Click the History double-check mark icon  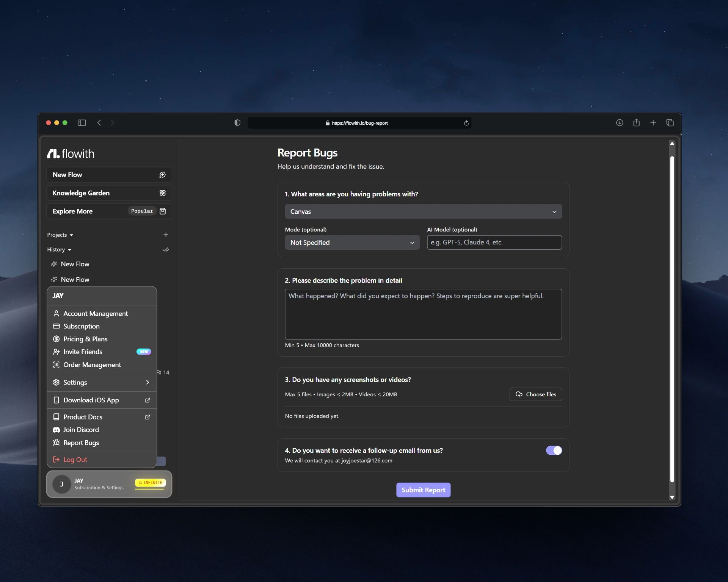coord(166,250)
